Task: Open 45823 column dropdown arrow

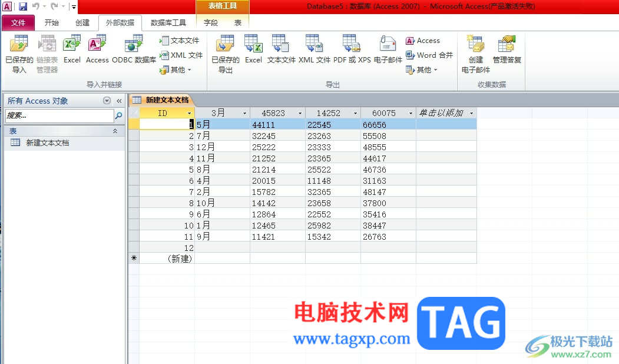Action: point(300,113)
